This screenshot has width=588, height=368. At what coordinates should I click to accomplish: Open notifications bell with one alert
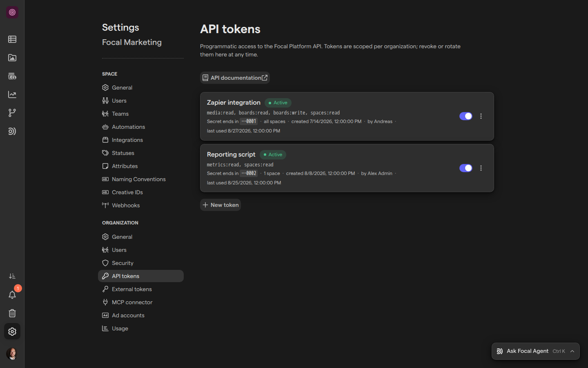(12, 295)
